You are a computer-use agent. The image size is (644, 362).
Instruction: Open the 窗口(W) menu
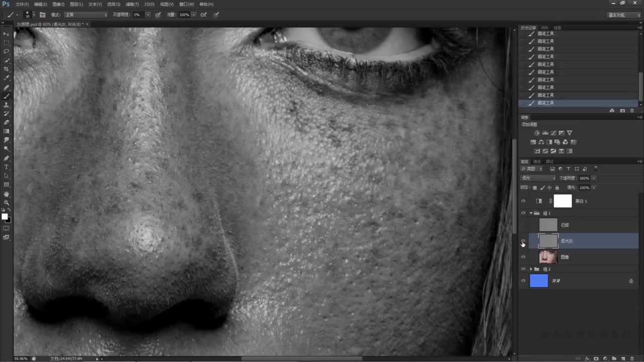point(186,4)
